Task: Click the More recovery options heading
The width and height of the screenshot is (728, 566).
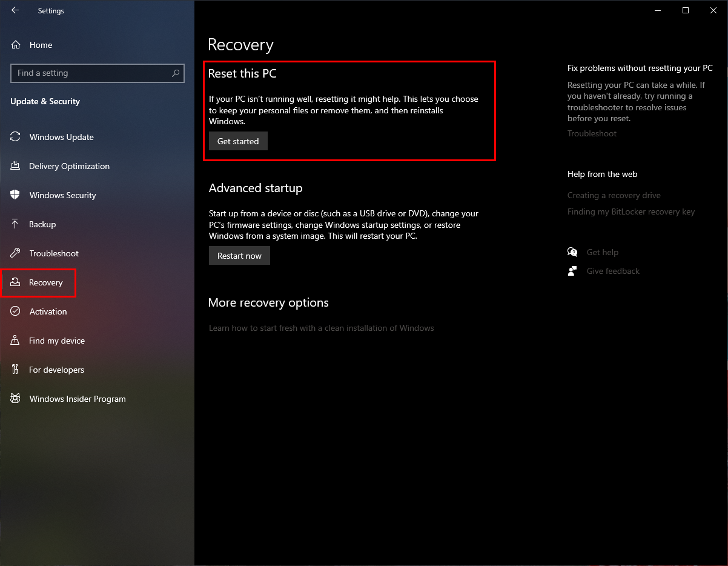Action: click(x=268, y=302)
